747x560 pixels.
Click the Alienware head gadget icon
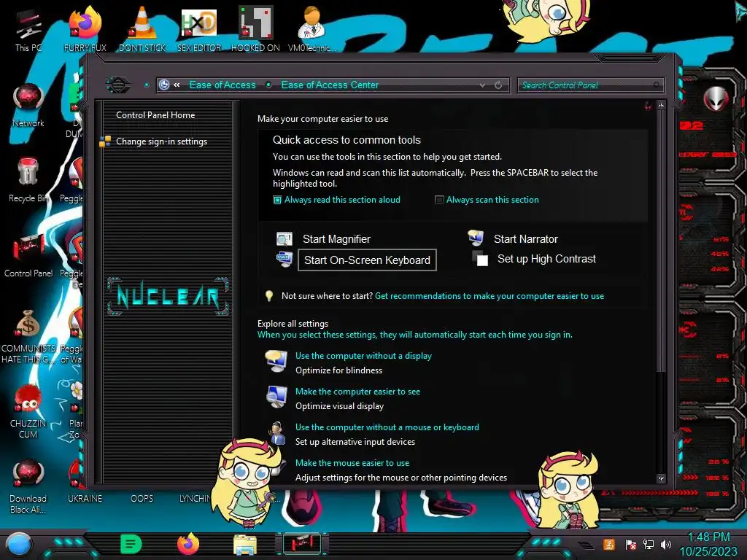click(x=716, y=99)
